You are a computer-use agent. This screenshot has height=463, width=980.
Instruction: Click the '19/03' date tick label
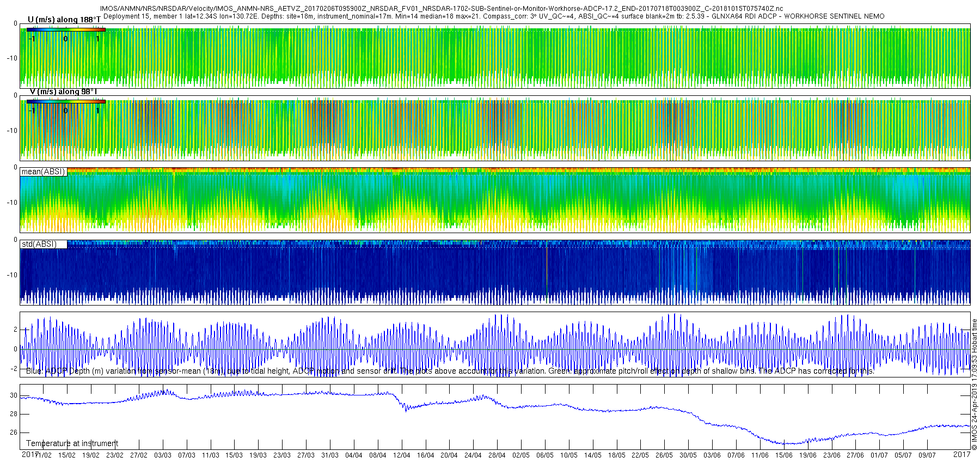click(258, 455)
